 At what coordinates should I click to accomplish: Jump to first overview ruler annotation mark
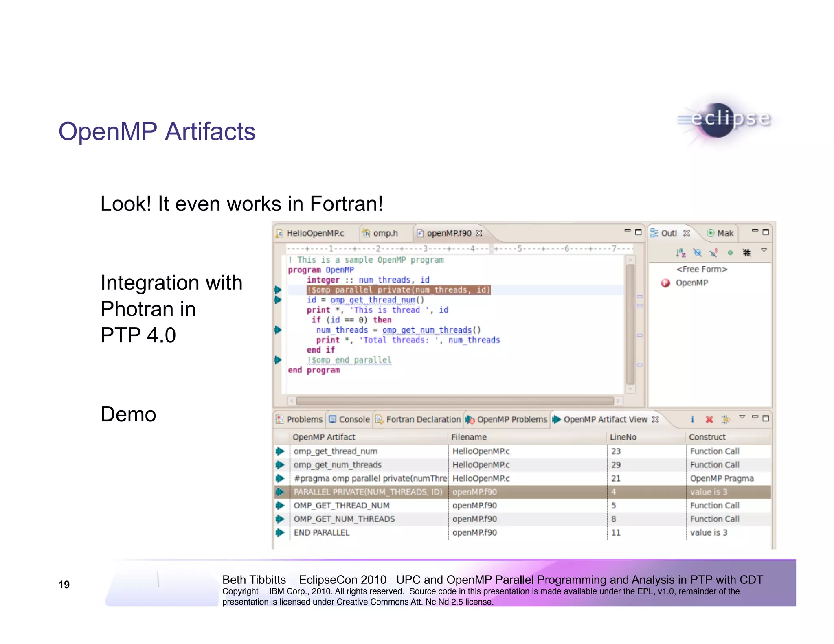[640, 296]
